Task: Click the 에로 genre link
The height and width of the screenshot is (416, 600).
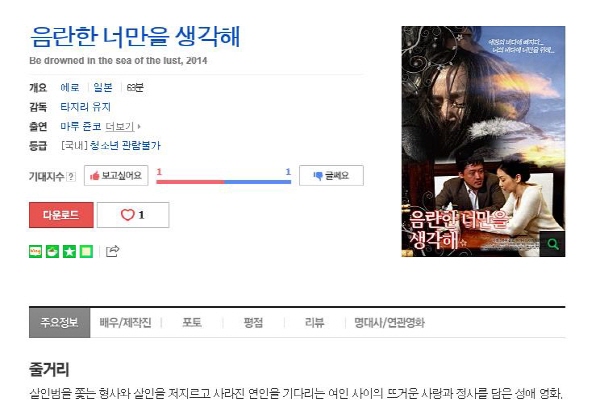Action: point(70,88)
